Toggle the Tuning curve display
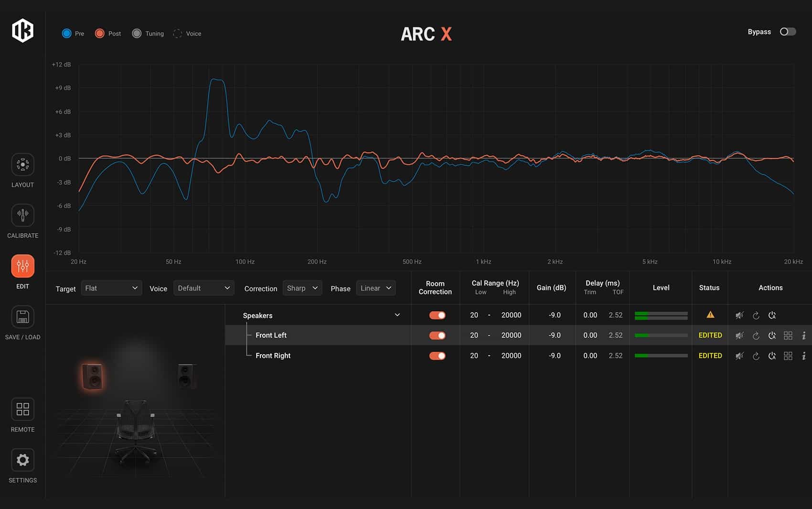 [x=137, y=33]
